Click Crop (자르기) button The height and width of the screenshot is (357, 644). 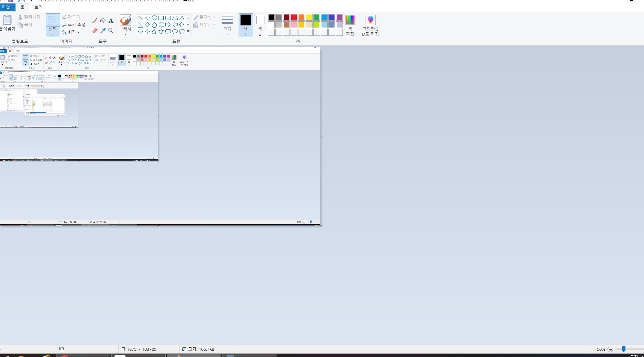tap(71, 17)
